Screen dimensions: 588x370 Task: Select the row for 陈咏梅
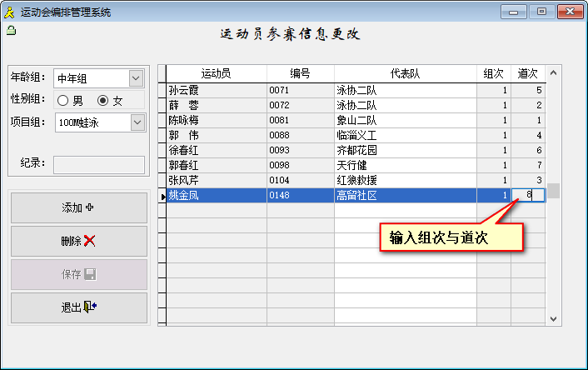[216, 120]
